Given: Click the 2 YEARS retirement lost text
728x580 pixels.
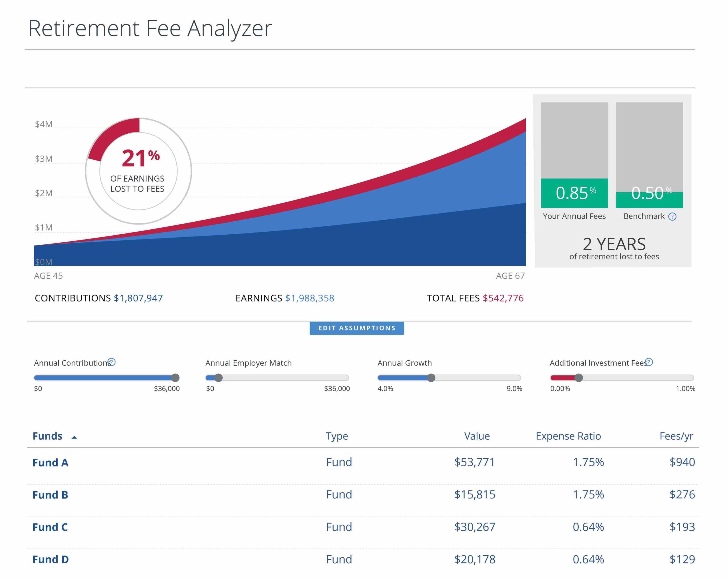Looking at the screenshot, I should (614, 248).
